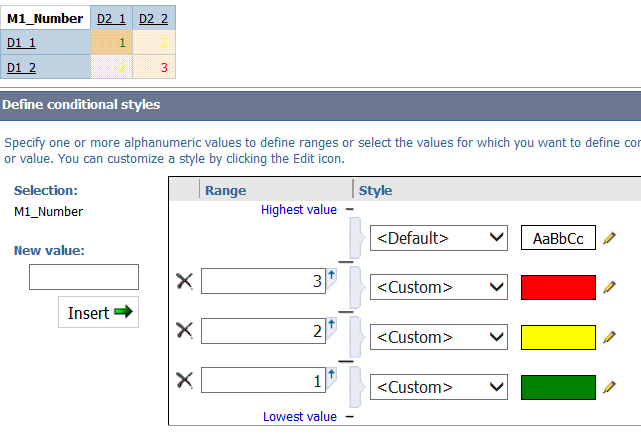Open the D1_2 row header link

click(21, 67)
